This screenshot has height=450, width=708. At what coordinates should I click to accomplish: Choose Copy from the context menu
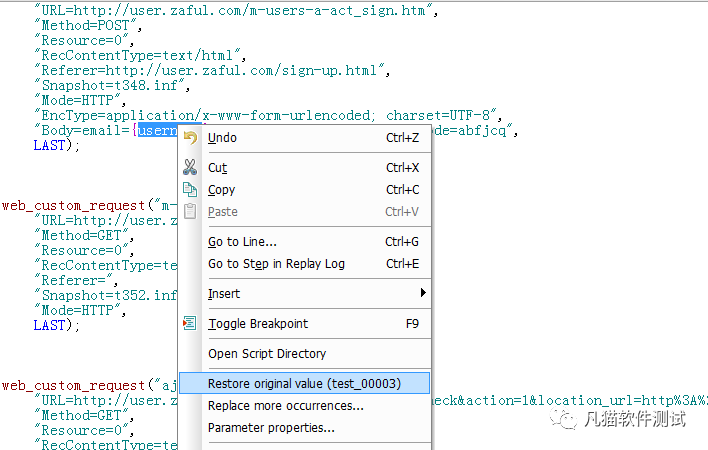point(305,190)
